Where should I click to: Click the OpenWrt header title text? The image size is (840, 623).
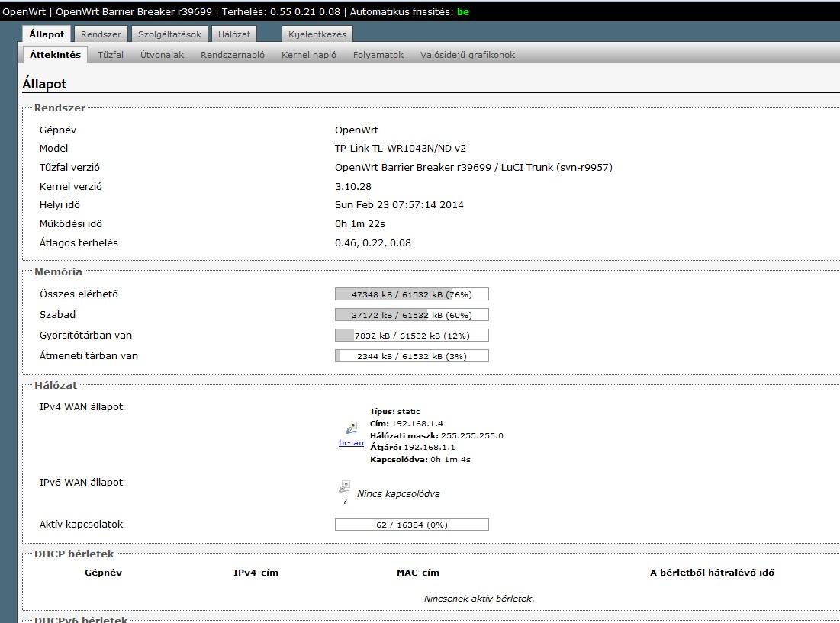pos(24,11)
